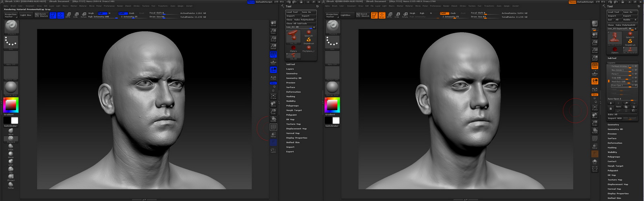Toggle visibility eye of ForHead-Wrinkles layer
Image resolution: width=644 pixels, height=201 pixels.
point(636,66)
